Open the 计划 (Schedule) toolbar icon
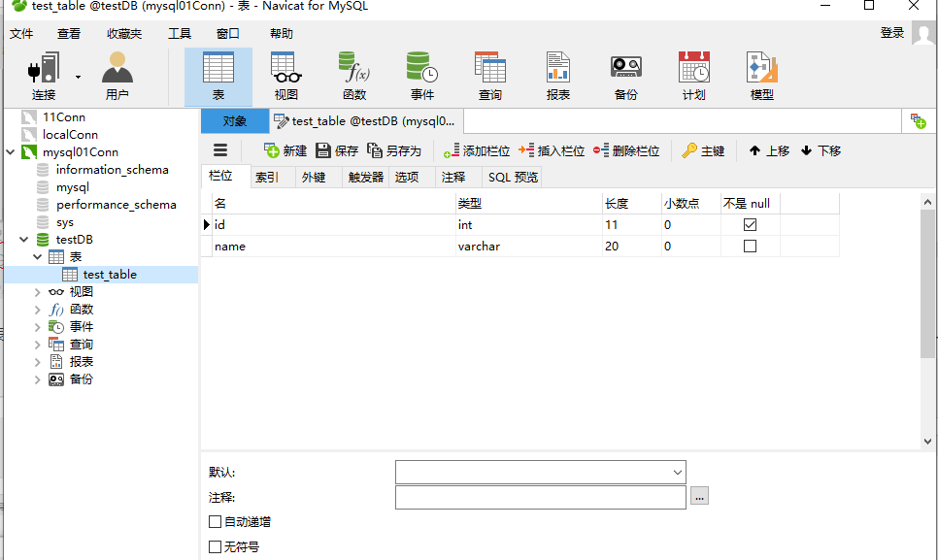The width and height of the screenshot is (938, 560). click(694, 76)
